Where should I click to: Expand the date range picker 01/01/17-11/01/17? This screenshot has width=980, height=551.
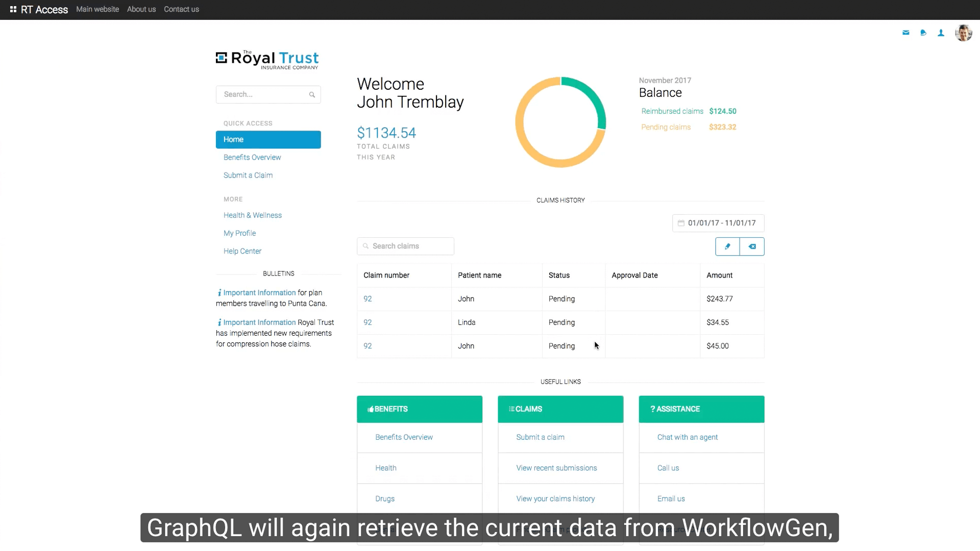point(718,222)
